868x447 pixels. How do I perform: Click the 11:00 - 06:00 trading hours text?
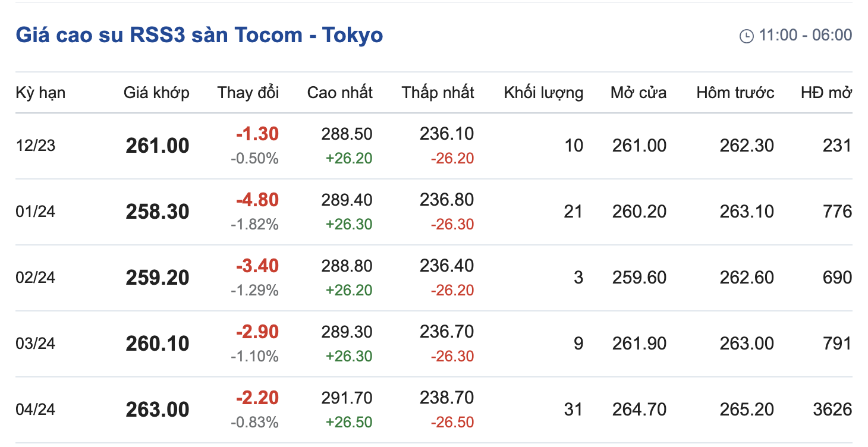805,35
